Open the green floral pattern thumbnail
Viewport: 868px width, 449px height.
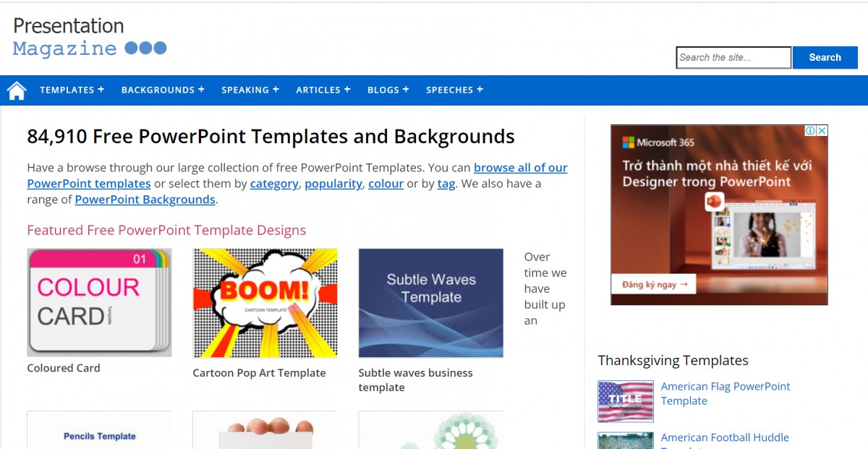(x=431, y=430)
